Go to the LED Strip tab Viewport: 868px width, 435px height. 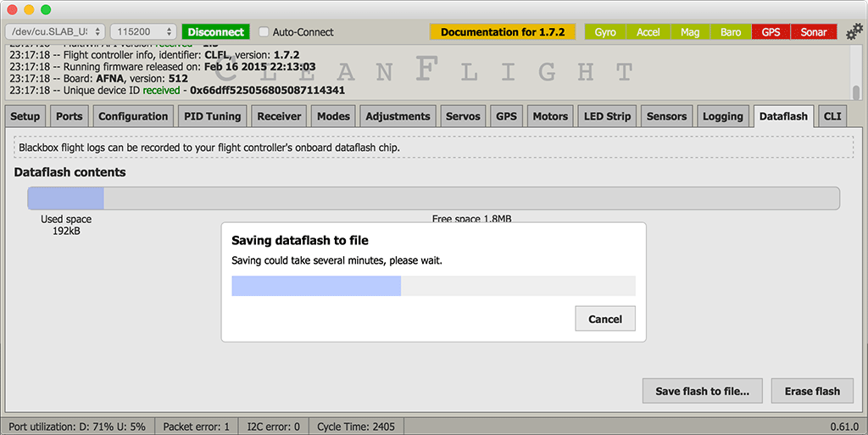tap(607, 116)
